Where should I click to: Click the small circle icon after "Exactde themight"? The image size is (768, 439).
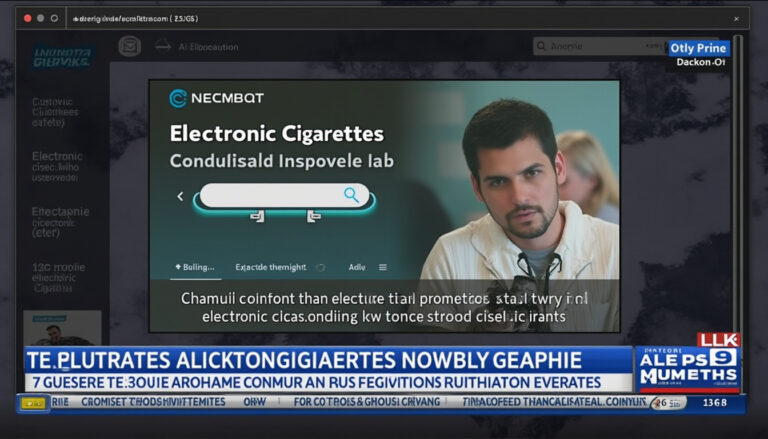[x=321, y=267]
